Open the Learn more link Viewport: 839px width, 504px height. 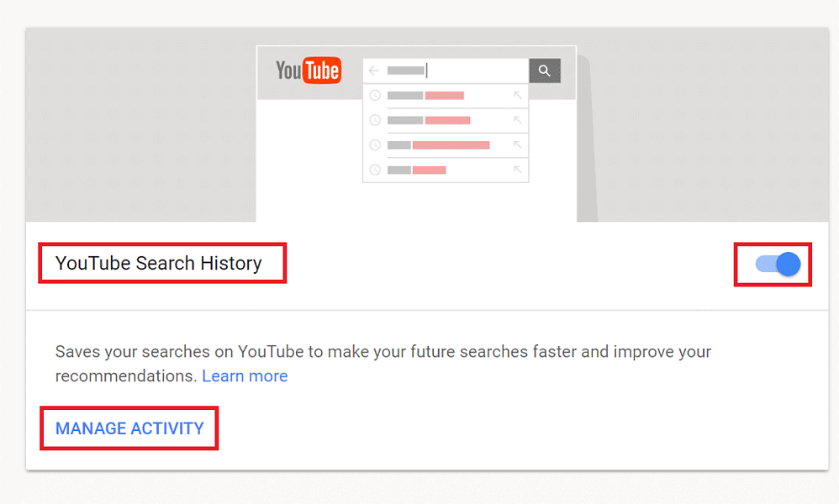click(x=245, y=375)
